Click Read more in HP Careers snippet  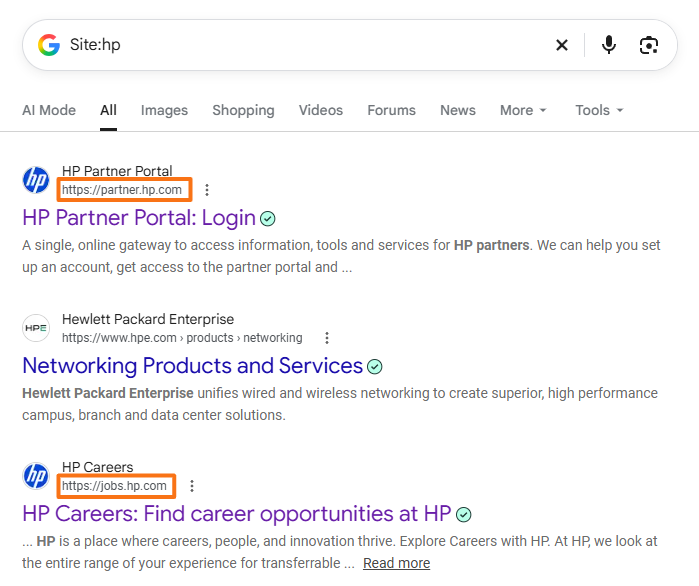coord(396,563)
